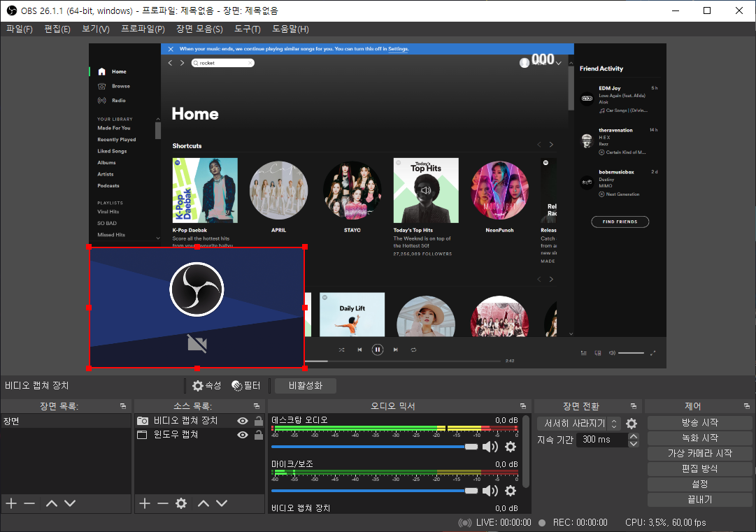Click Spotify search field with 'rocket'
The height and width of the screenshot is (532, 756).
click(223, 63)
